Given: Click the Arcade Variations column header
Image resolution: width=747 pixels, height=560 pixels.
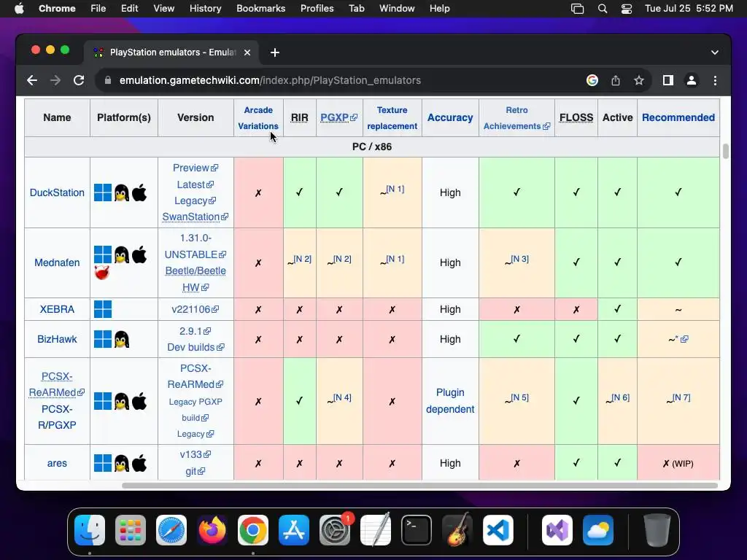Looking at the screenshot, I should (x=258, y=118).
